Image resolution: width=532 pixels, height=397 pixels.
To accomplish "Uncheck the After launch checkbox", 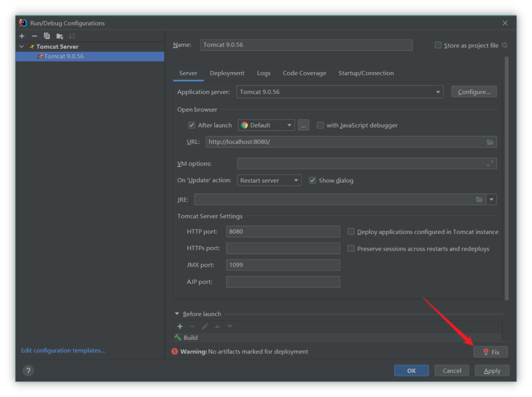I will [192, 126].
